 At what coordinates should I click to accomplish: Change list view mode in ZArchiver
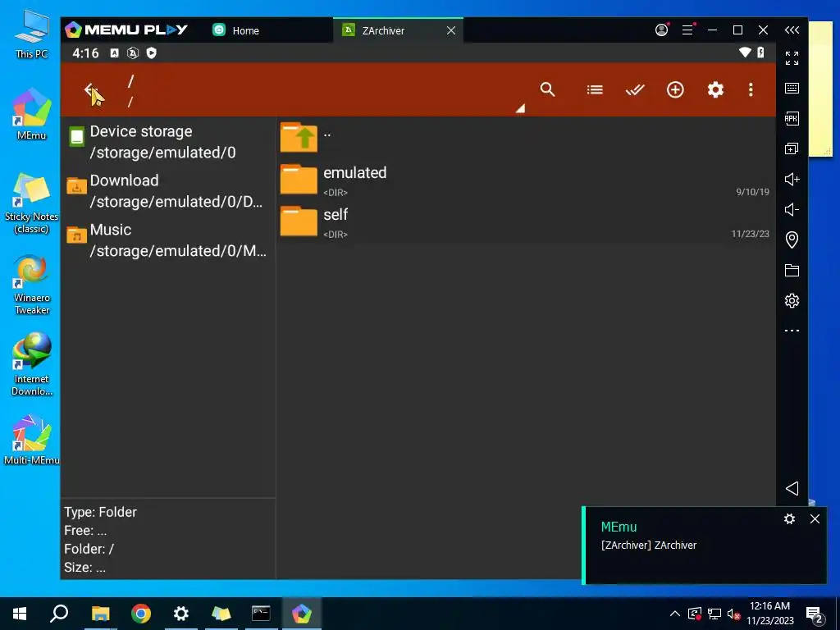click(x=595, y=89)
